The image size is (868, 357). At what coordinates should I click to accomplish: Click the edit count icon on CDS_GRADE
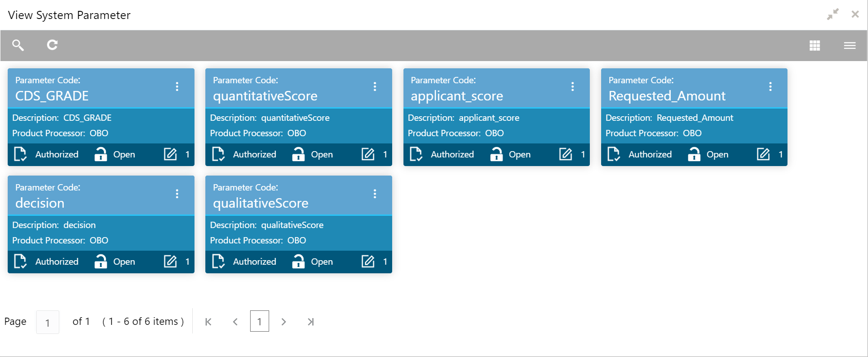click(x=170, y=154)
